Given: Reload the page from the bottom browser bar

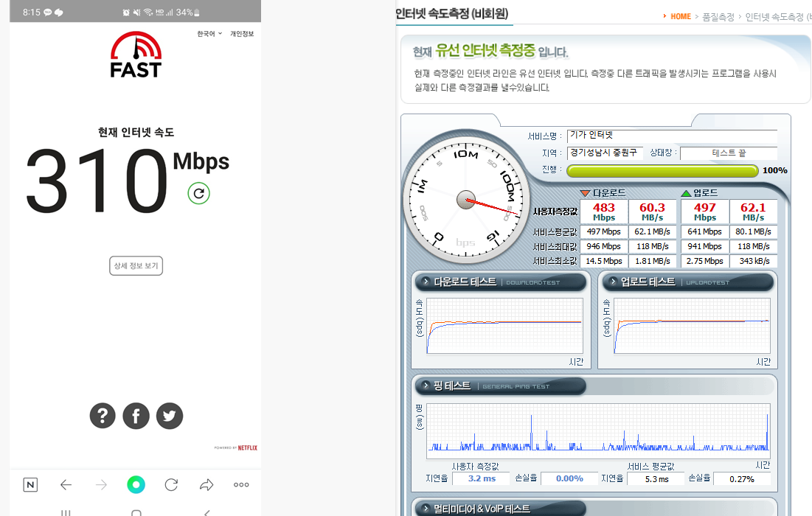Looking at the screenshot, I should point(171,484).
